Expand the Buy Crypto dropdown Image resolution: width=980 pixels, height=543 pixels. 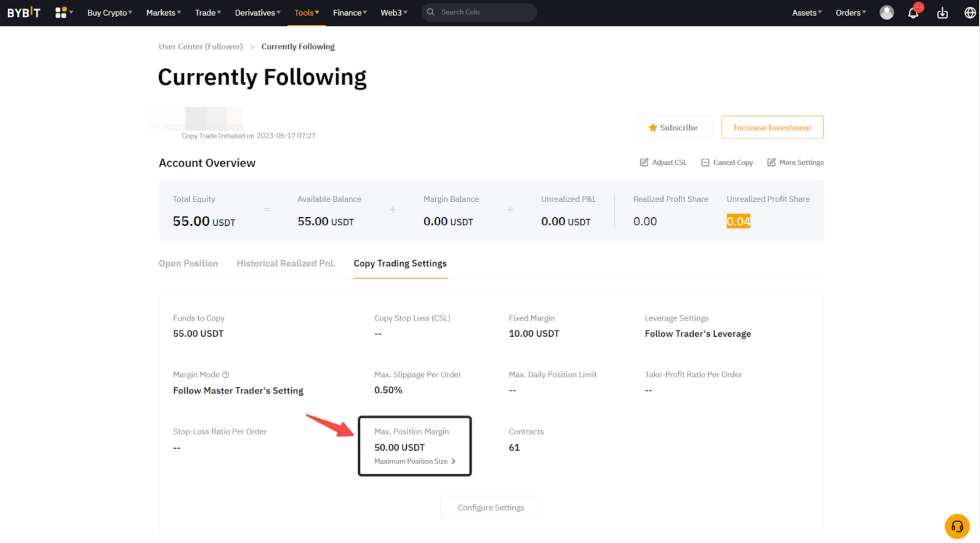click(x=109, y=12)
